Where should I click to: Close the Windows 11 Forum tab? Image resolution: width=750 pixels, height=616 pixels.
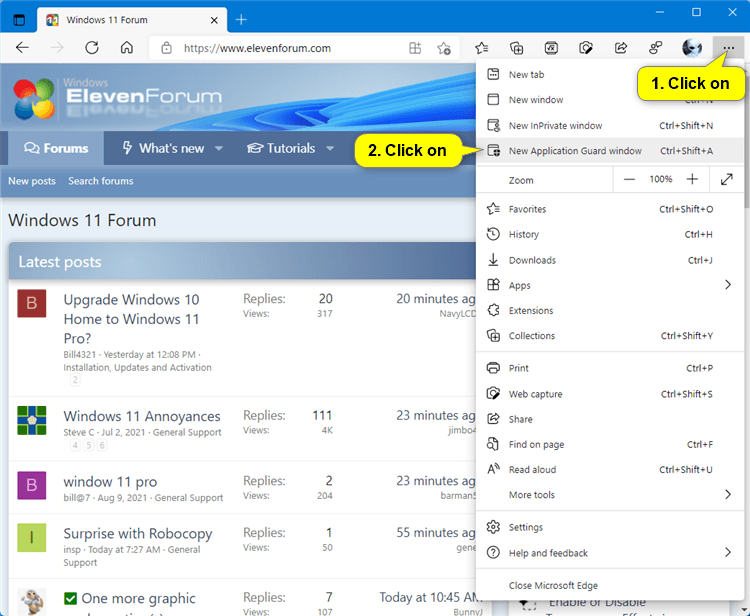pos(214,20)
